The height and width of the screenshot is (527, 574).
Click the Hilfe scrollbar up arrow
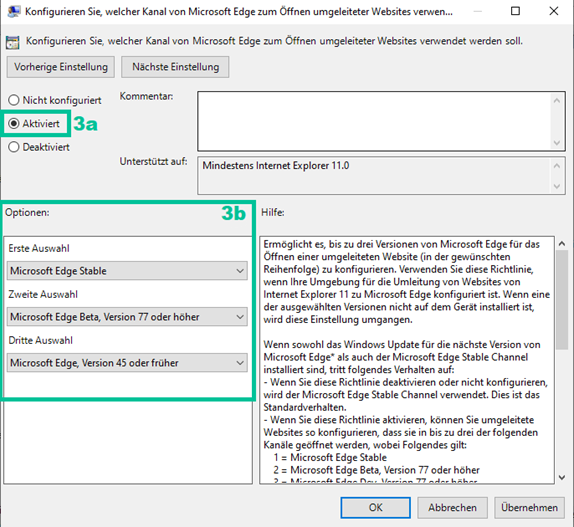562,243
